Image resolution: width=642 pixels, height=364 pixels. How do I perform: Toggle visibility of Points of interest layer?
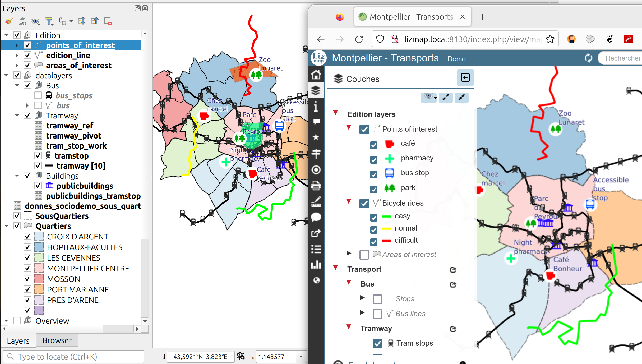[364, 129]
